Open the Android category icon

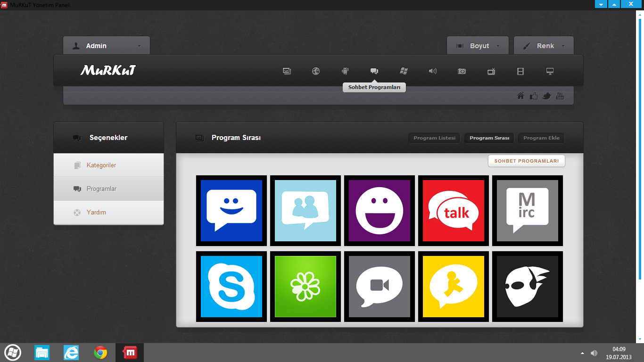pos(345,71)
